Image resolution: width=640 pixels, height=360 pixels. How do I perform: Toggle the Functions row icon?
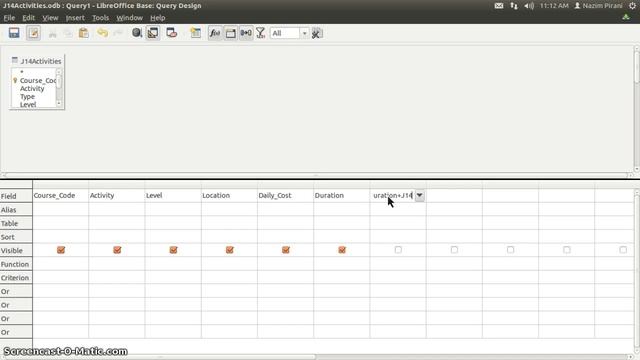(x=215, y=33)
